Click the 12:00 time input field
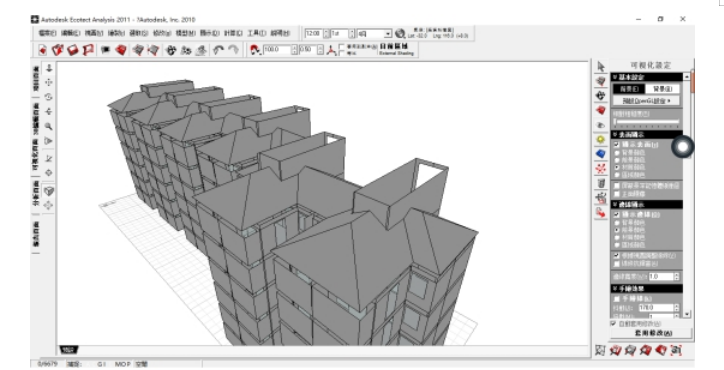This screenshot has height=370, width=724. coord(314,34)
